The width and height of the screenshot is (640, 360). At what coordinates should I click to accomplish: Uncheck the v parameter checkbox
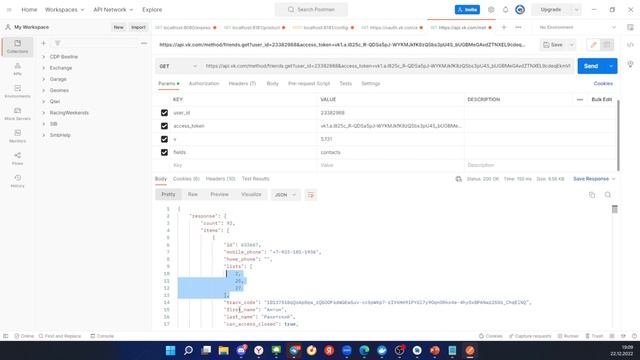click(x=164, y=139)
